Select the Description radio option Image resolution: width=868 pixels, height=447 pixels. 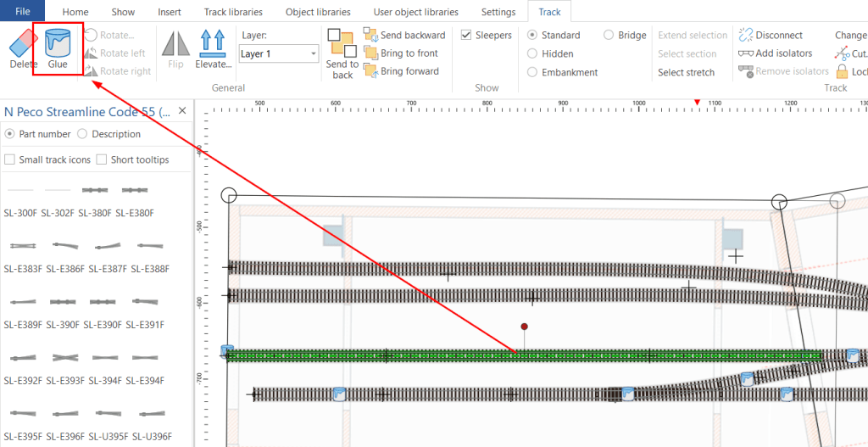click(82, 134)
